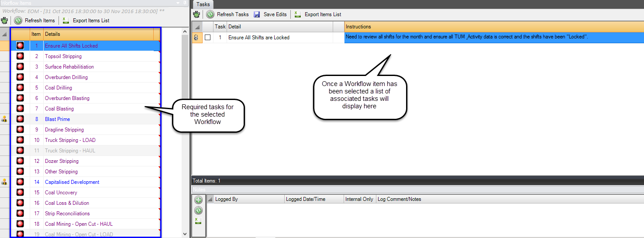Image resolution: width=644 pixels, height=238 pixels.
Task: Select the Coal Uncovery workflow item
Action: click(61, 193)
